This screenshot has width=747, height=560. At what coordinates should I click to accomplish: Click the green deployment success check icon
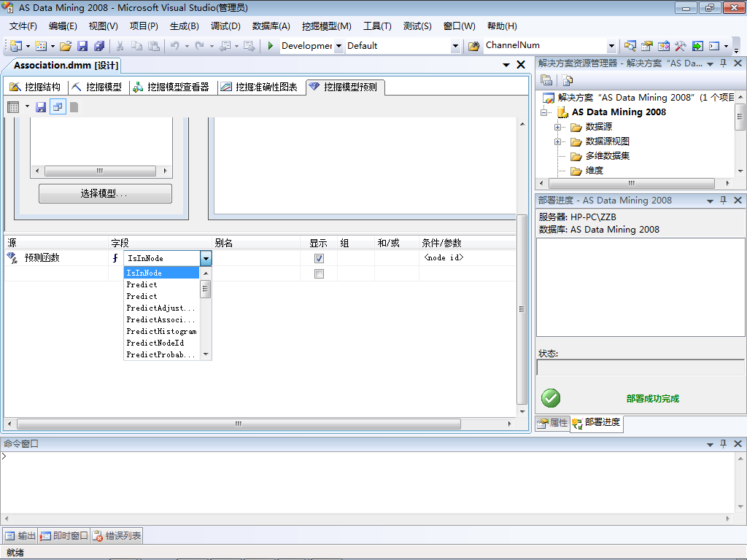pyautogui.click(x=551, y=398)
